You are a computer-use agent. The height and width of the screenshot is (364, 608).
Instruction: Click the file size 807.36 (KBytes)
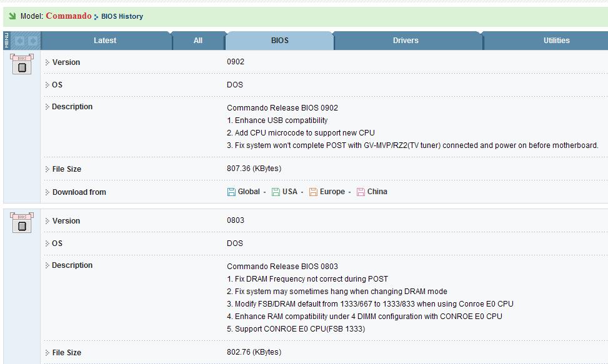pyautogui.click(x=254, y=169)
